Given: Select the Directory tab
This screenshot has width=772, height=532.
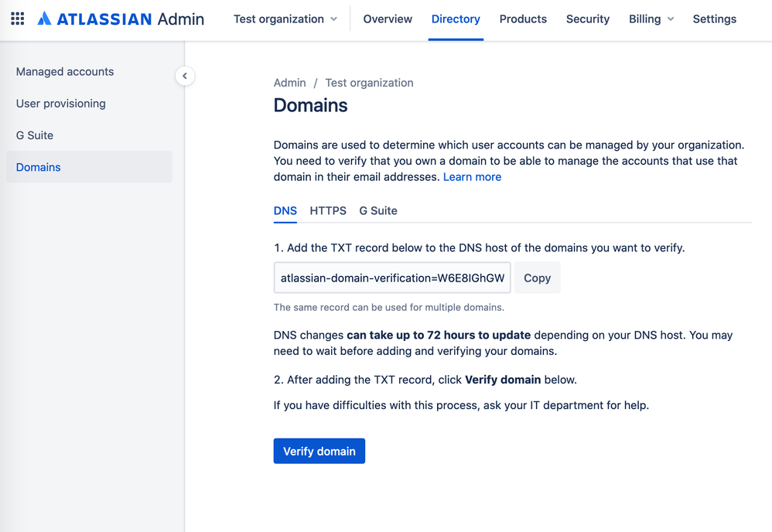Looking at the screenshot, I should (456, 19).
